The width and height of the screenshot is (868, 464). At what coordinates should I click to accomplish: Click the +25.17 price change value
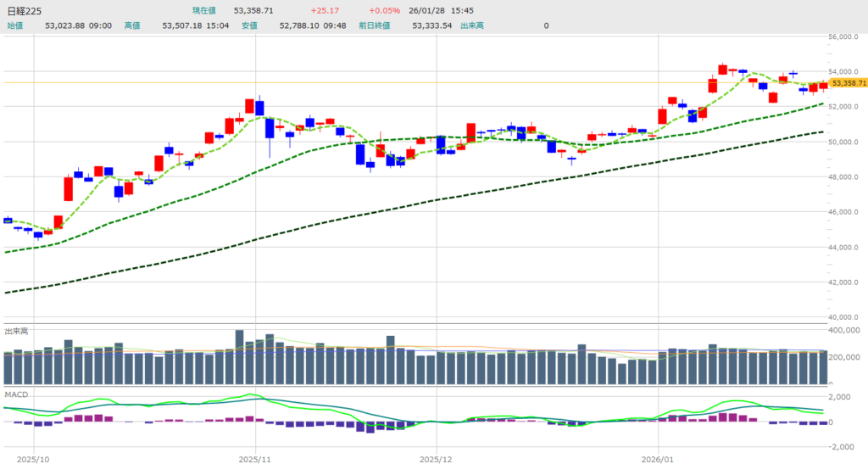point(325,11)
